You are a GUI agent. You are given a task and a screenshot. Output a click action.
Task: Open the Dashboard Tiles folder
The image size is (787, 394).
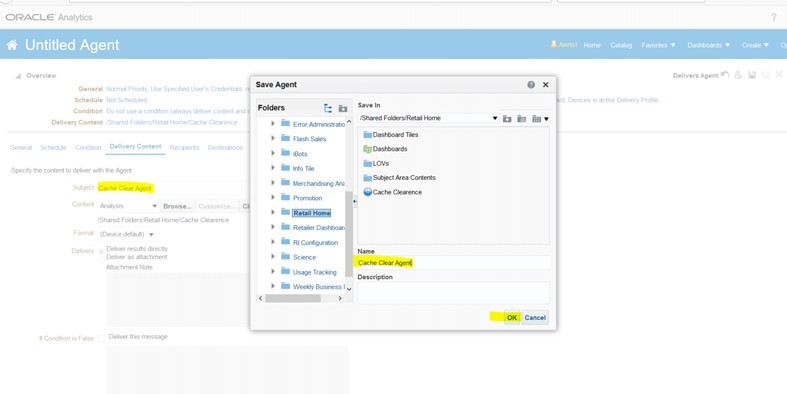pyautogui.click(x=390, y=135)
